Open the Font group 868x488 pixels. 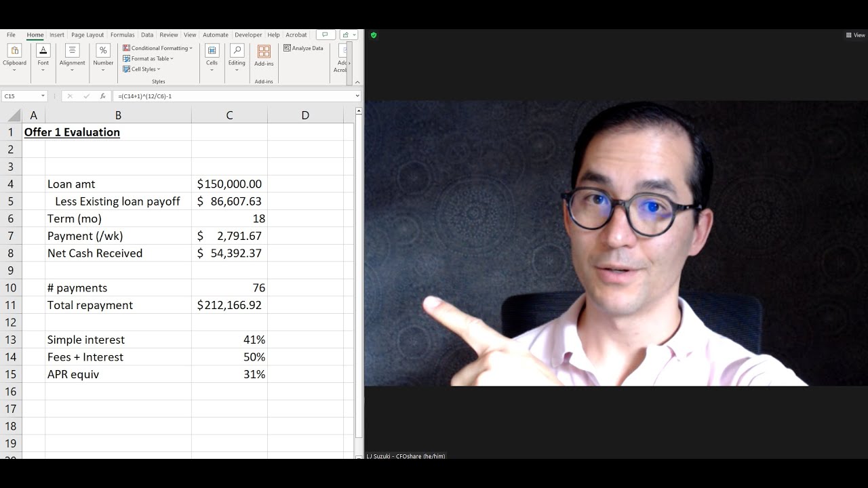coord(43,58)
